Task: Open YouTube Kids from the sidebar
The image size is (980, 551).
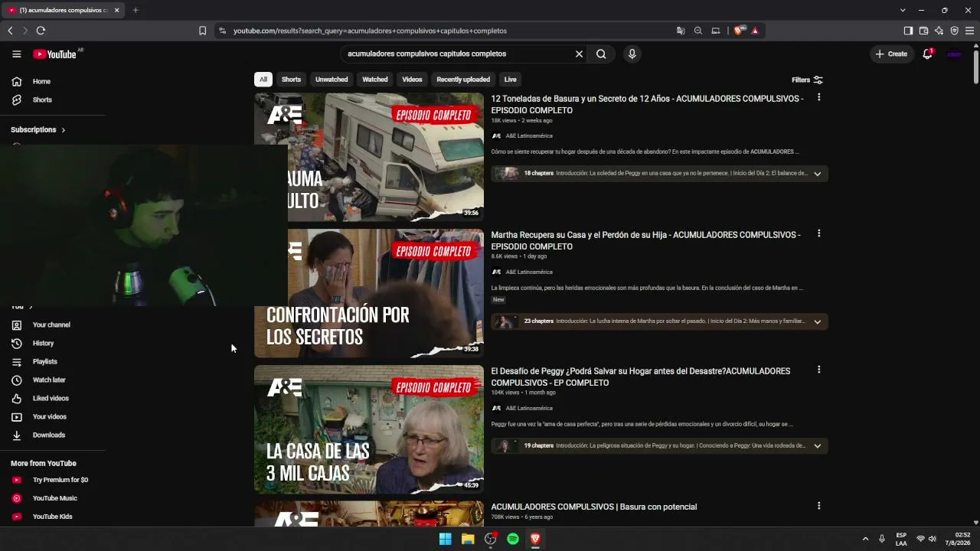Action: click(53, 517)
